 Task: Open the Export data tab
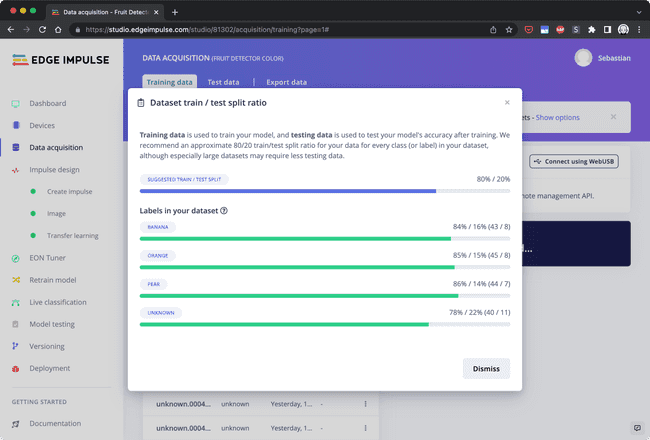(285, 82)
